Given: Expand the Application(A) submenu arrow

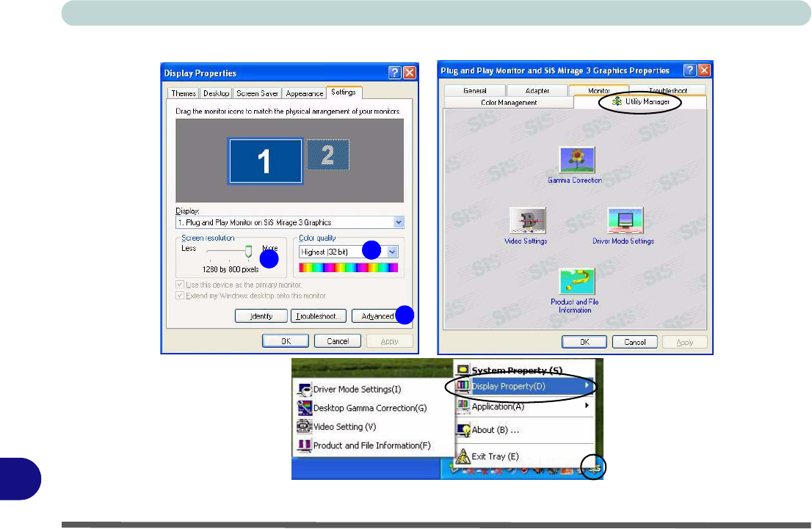Looking at the screenshot, I should [x=587, y=405].
